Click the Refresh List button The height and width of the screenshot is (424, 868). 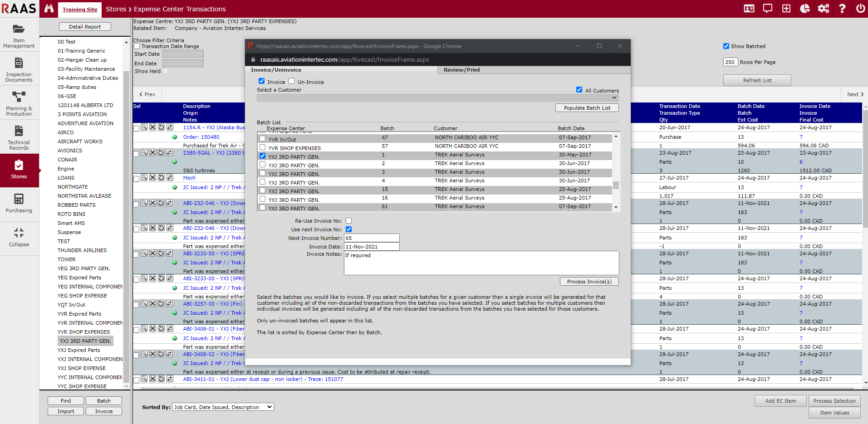point(757,80)
